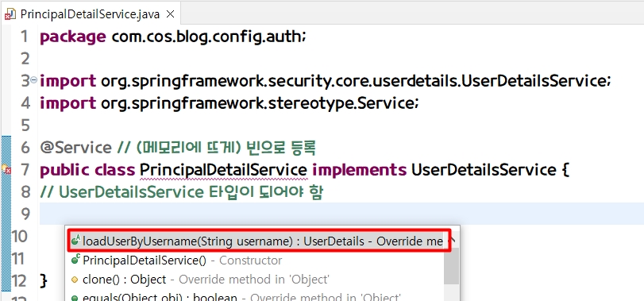Image resolution: width=644 pixels, height=301 pixels.
Task: Click the Korean comment after @Service
Action: pyautogui.click(x=216, y=148)
